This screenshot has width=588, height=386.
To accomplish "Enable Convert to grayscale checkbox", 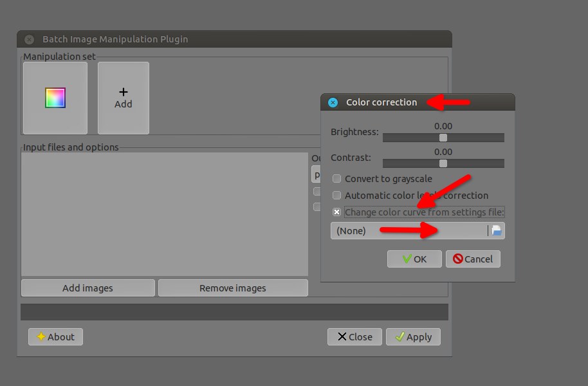I will pyautogui.click(x=336, y=179).
